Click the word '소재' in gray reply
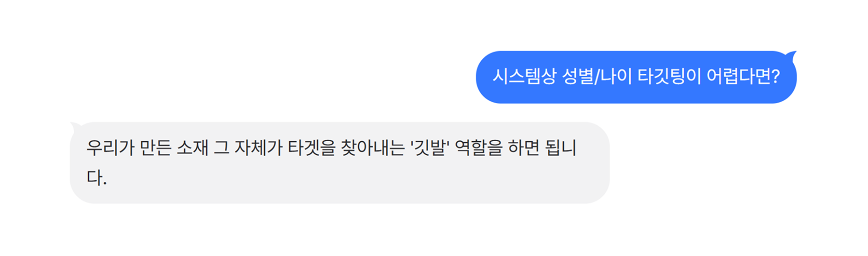 click(192, 148)
